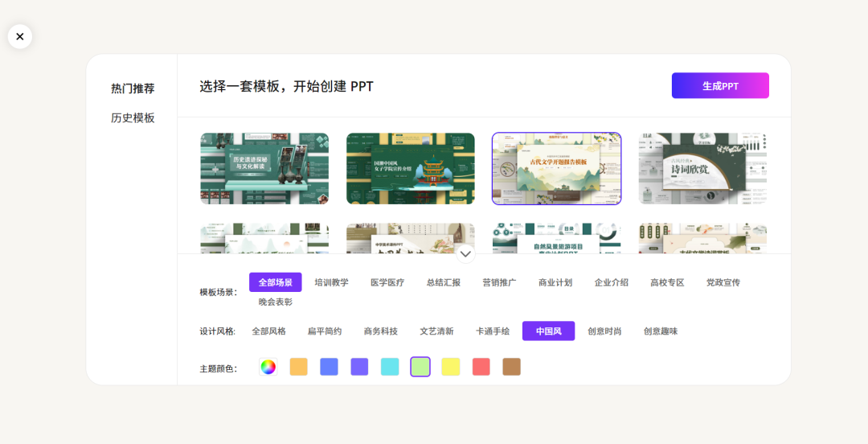Choose 商务科技 design style
This screenshot has width=868, height=444.
coord(381,331)
